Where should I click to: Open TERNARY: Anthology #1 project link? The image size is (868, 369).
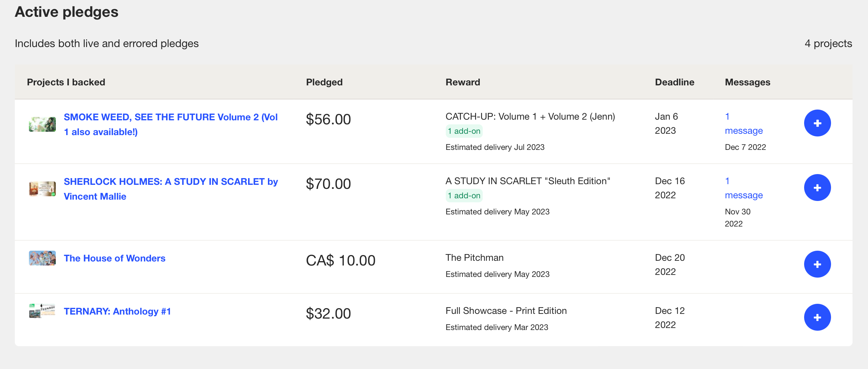[x=117, y=311]
